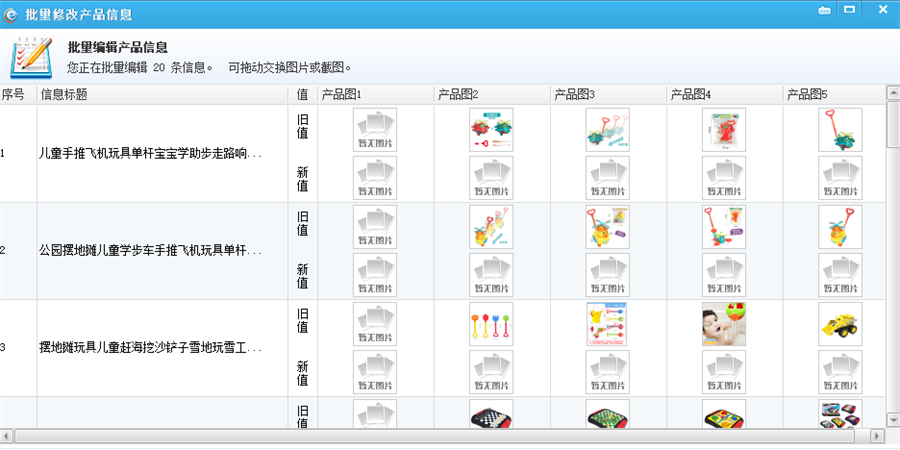Click the batch edit notepad icon
The height and width of the screenshot is (450, 900).
(31, 58)
